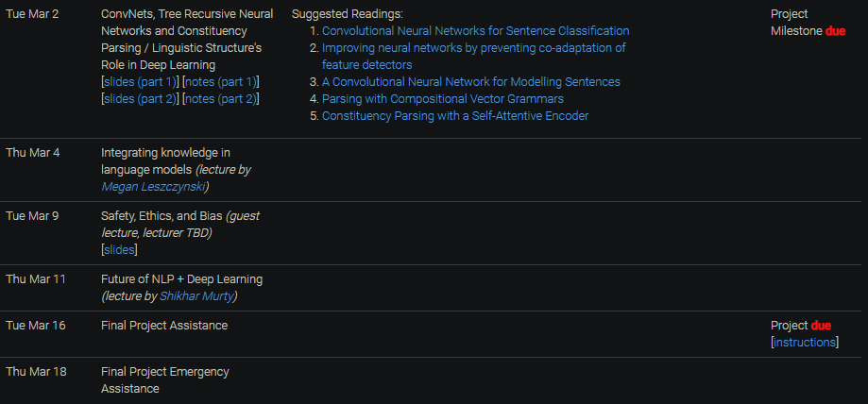Screen dimensions: 868x404
Task: Open Parsing with Compositional Vector Grammars
Action: pyautogui.click(x=443, y=99)
